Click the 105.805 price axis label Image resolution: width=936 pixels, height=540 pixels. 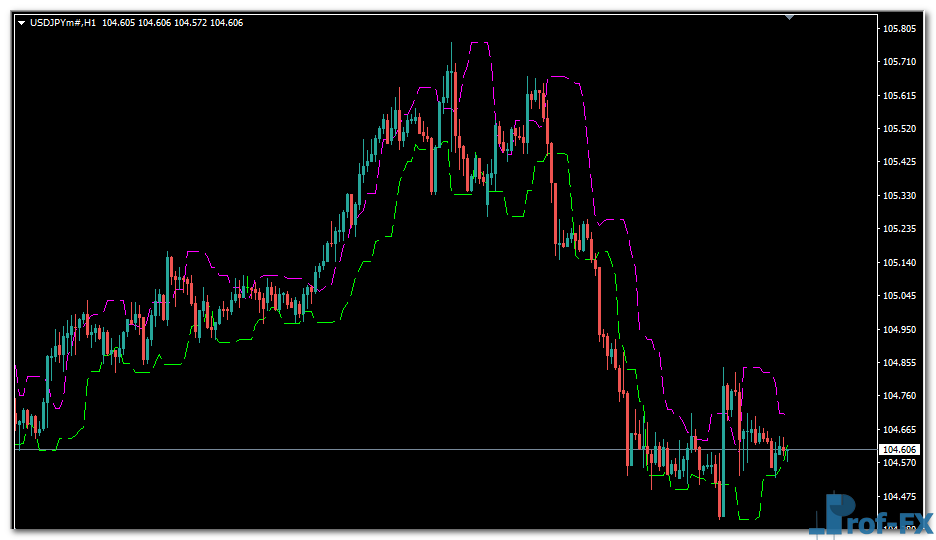899,29
